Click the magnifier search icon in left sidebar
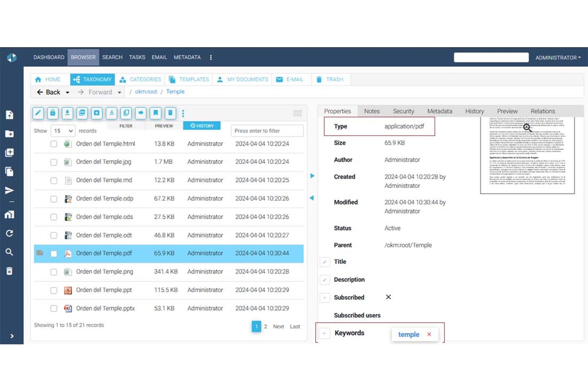 click(x=10, y=252)
